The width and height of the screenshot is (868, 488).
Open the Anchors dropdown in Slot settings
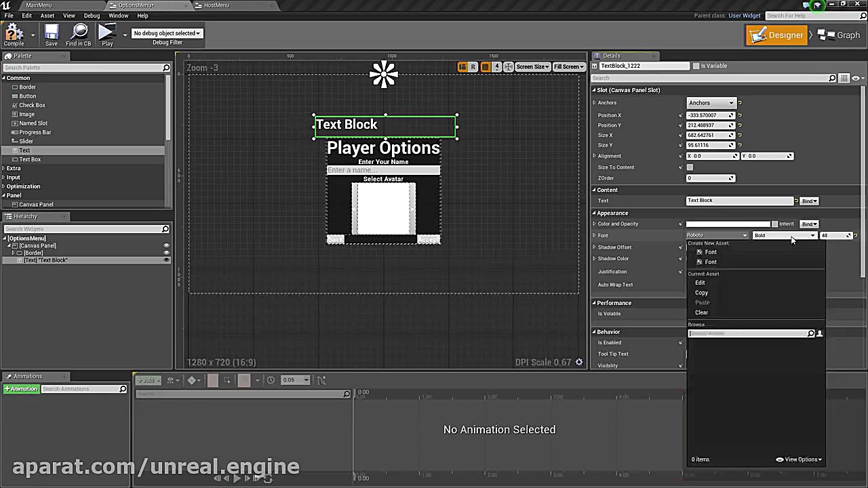(710, 102)
